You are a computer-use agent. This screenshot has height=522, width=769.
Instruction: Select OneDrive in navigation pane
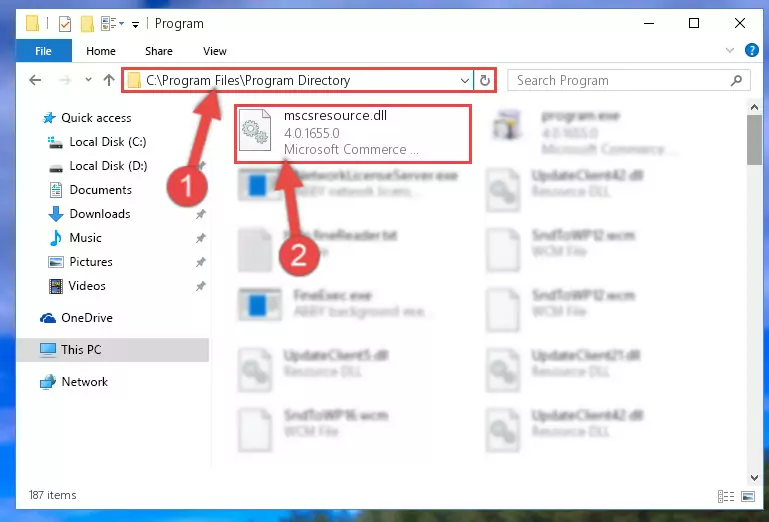coord(86,318)
